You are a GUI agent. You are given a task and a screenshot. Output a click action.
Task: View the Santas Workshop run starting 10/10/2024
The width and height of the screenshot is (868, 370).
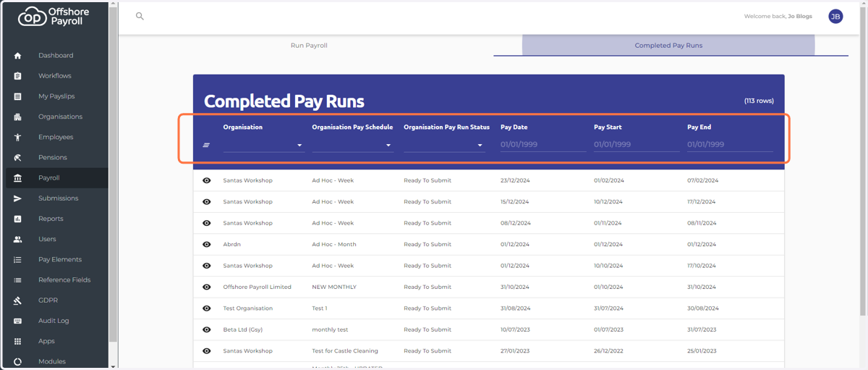pyautogui.click(x=207, y=266)
